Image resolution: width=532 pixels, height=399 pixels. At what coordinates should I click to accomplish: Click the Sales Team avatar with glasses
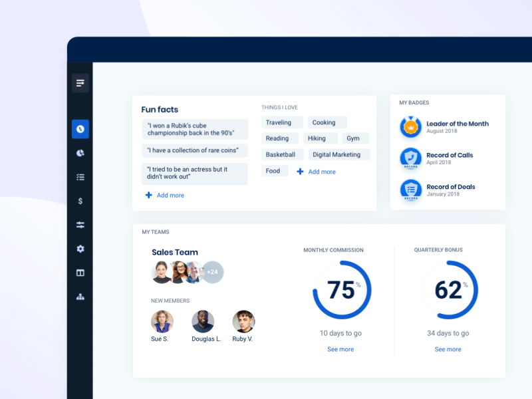[180, 272]
